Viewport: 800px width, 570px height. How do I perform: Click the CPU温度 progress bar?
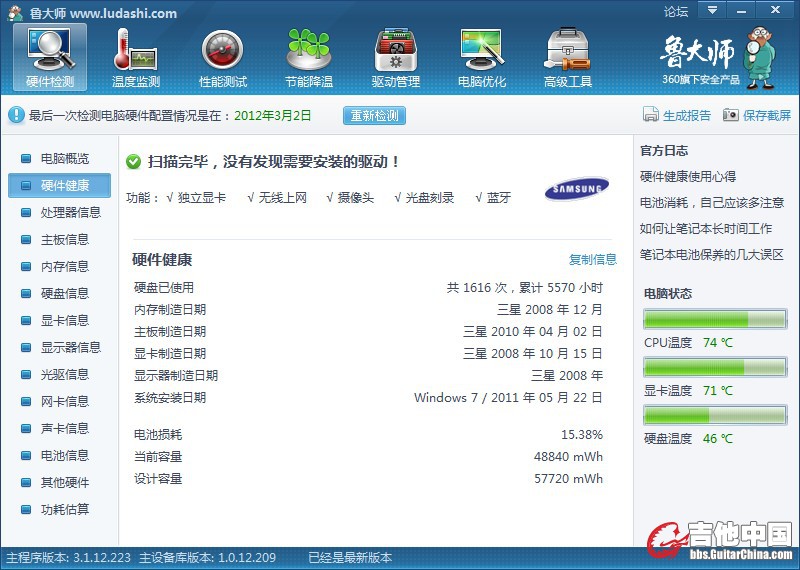(x=715, y=319)
